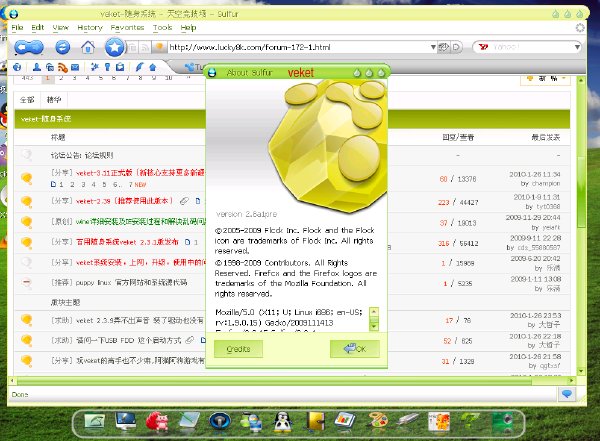600x441 pixels.
Task: Reload page with the refresh icon
Action: 63,47
